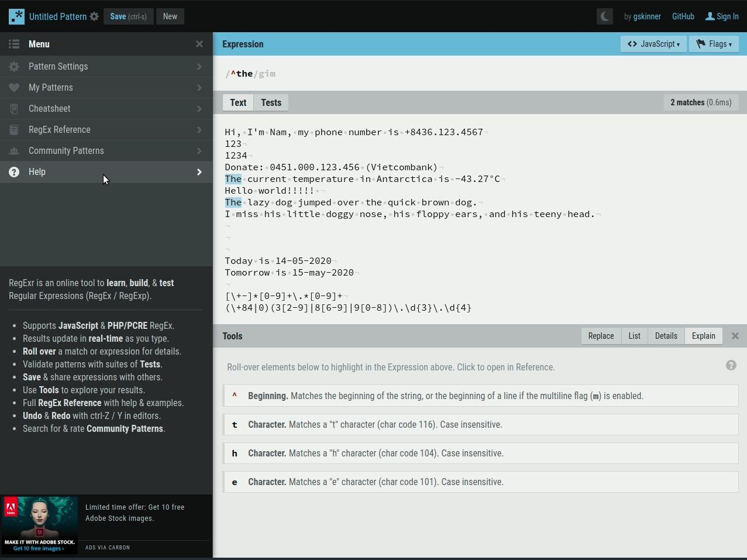Open the GitHub link
Screen dimensions: 747x560
point(683,16)
